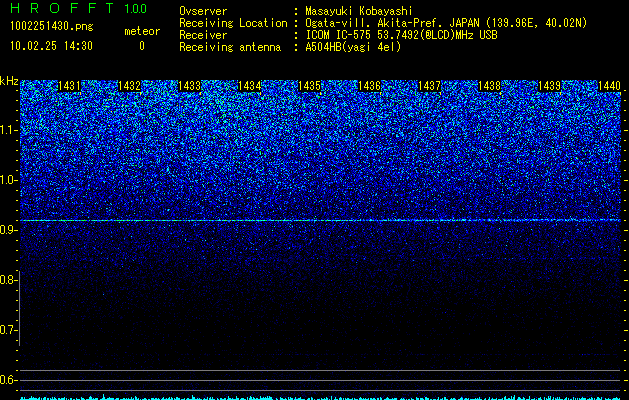Click the Receiving antenna label
Viewport: 629px width, 400px height.
(x=230, y=47)
